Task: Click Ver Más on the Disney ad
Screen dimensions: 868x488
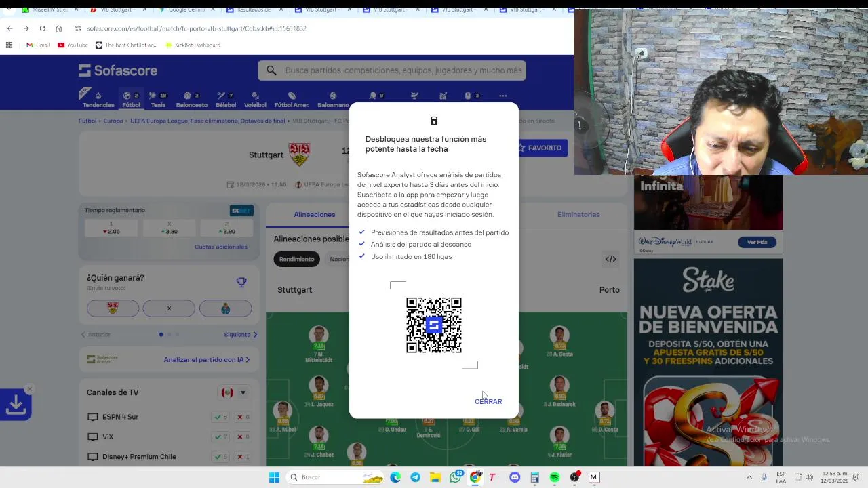Action: (757, 242)
